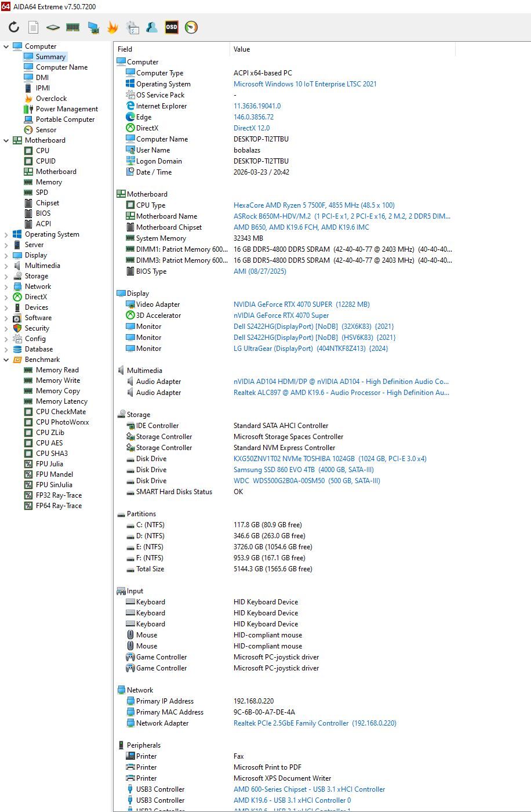Image resolution: width=531 pixels, height=812 pixels.
Task: Open HexaCore AMD Ryzen 5 7500F link
Action: pyautogui.click(x=314, y=205)
